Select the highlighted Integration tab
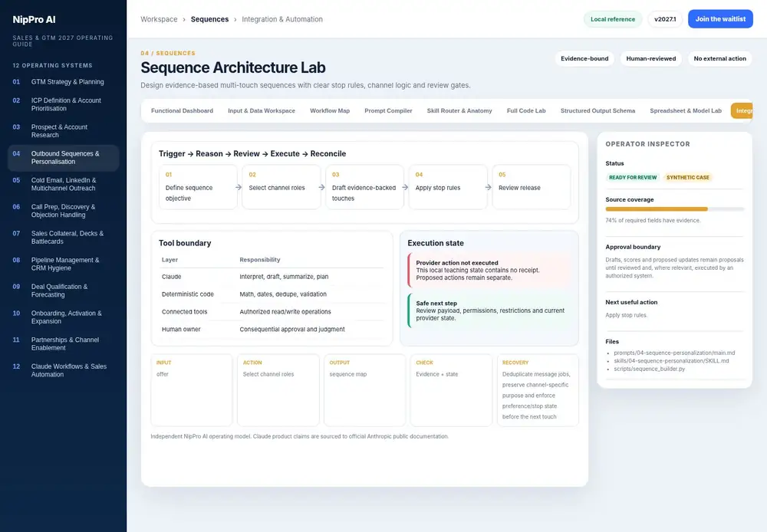The width and height of the screenshot is (767, 532). (x=742, y=111)
